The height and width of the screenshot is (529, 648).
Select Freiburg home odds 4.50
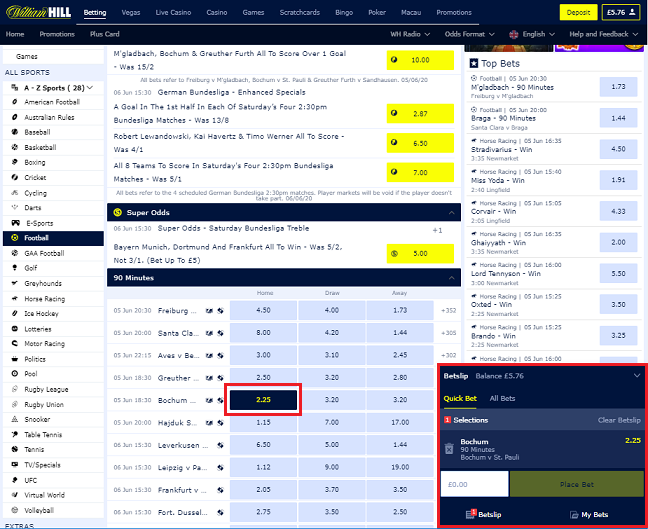[263, 310]
